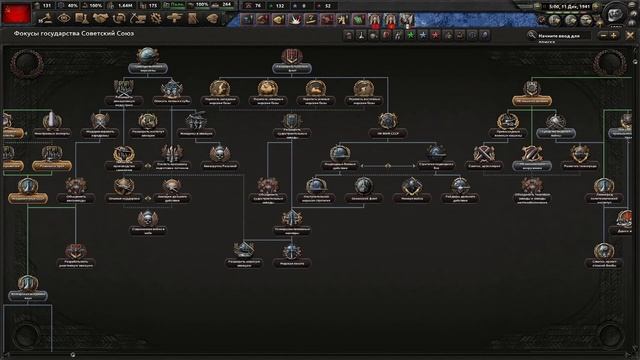
Task: Click the magnifying glass search icon
Action: point(531,36)
